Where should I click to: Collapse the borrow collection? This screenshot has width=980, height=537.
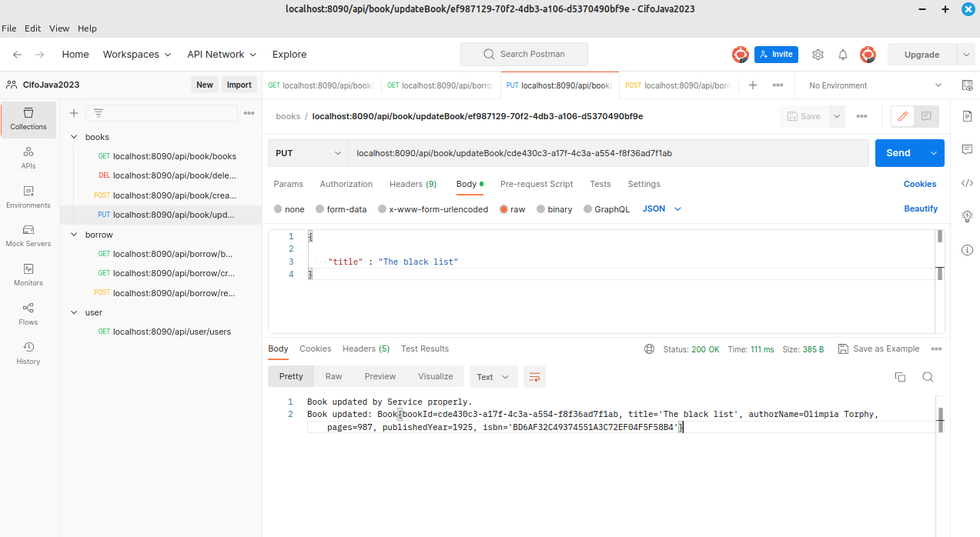click(x=75, y=235)
